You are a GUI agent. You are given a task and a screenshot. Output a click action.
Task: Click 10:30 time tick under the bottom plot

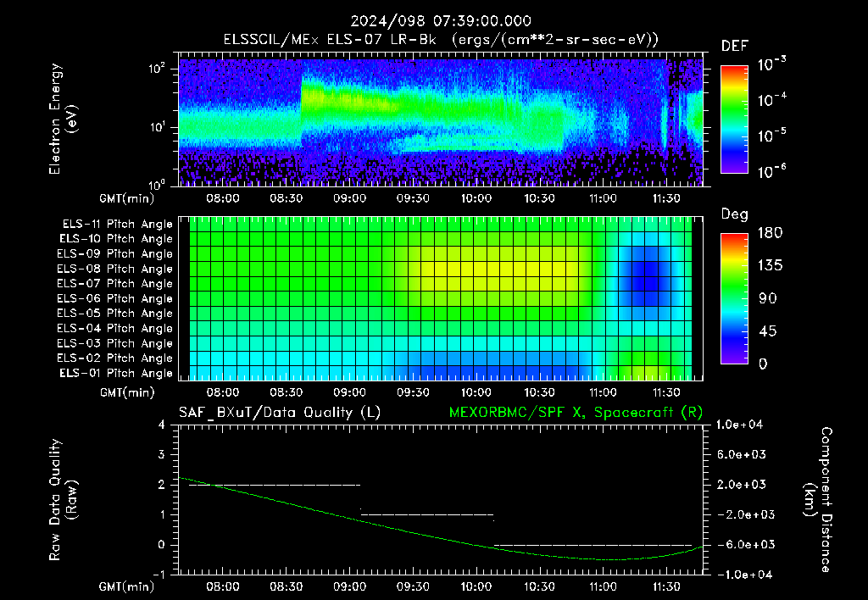539,586
